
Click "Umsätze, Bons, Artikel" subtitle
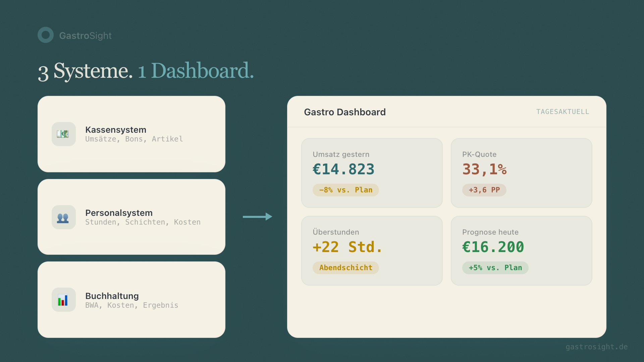(134, 139)
